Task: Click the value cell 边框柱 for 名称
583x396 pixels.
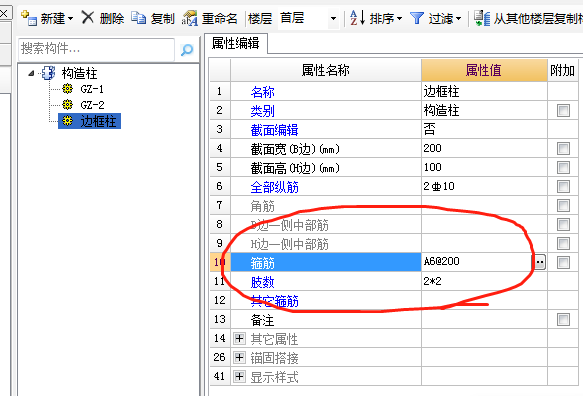Action: click(484, 91)
